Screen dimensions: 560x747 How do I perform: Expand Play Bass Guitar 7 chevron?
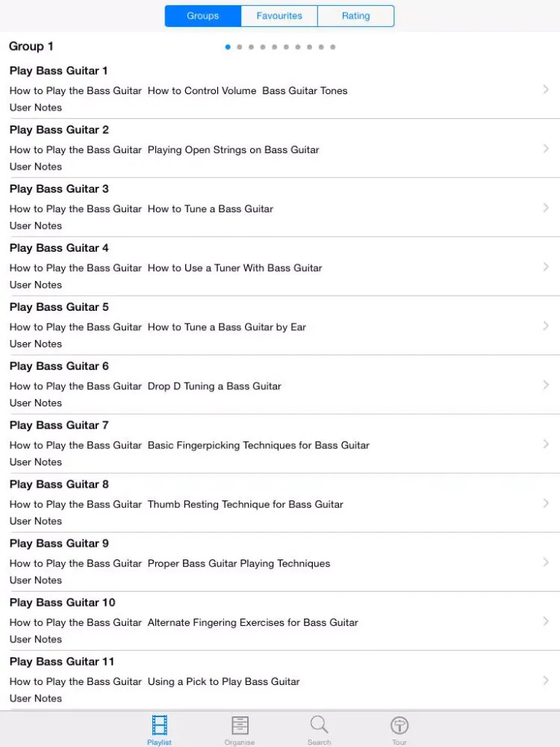pos(546,444)
